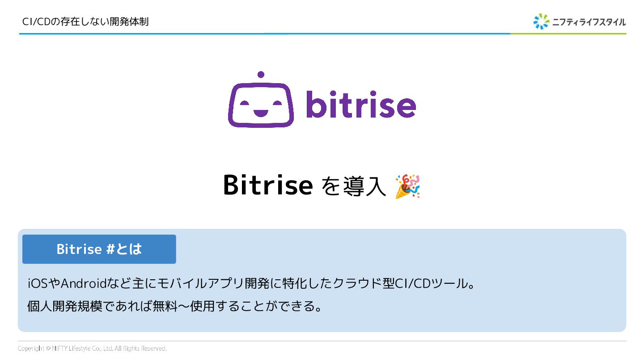Click the ニフティライフスタイル company name
Image resolution: width=644 pixels, height=362 pixels.
point(589,22)
